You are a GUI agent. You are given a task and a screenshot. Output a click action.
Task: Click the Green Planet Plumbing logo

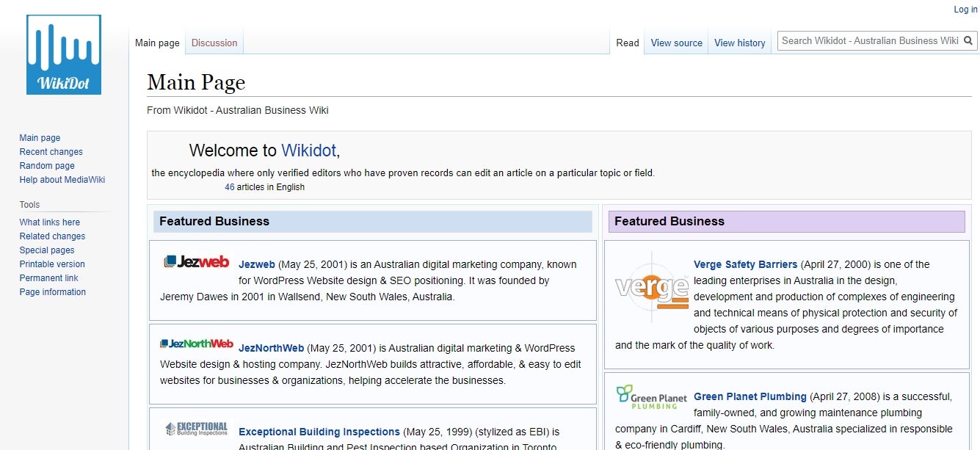coord(650,396)
